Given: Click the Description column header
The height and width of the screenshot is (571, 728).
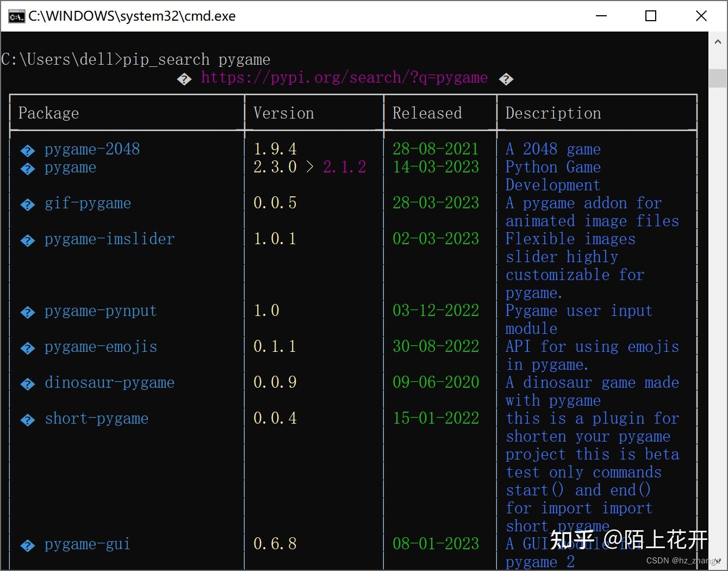Looking at the screenshot, I should (x=553, y=113).
